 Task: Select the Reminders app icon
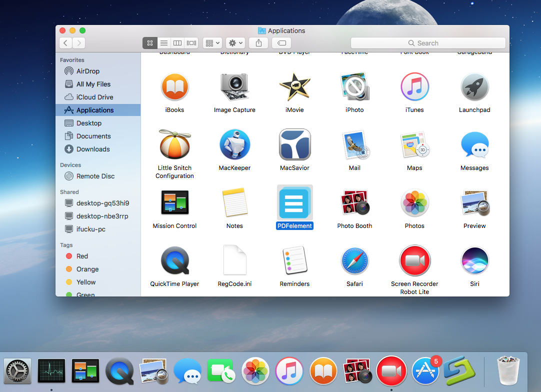pos(294,260)
